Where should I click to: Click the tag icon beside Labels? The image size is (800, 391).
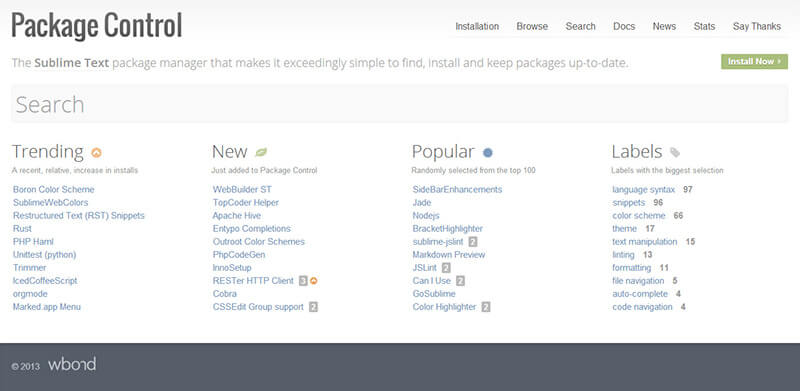[674, 152]
